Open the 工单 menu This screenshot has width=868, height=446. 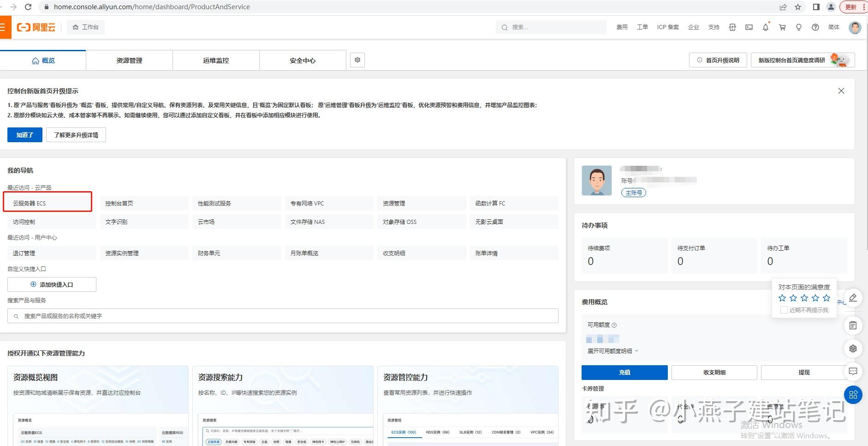click(642, 27)
